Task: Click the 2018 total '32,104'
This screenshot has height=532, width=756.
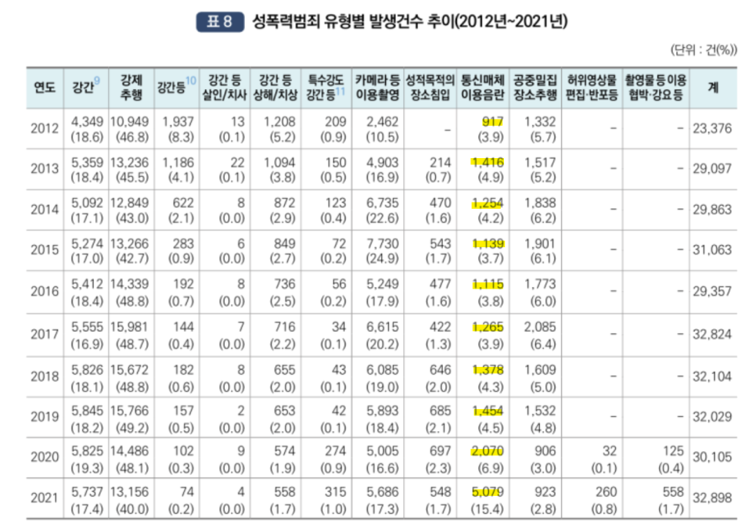Action: 712,376
